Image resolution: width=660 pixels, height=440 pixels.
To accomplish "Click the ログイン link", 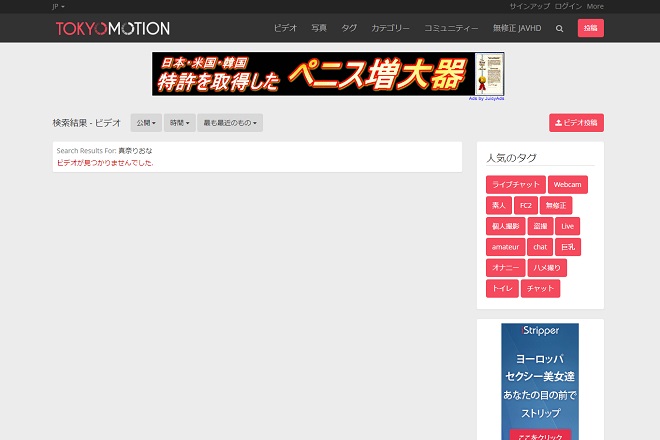I will point(568,6).
